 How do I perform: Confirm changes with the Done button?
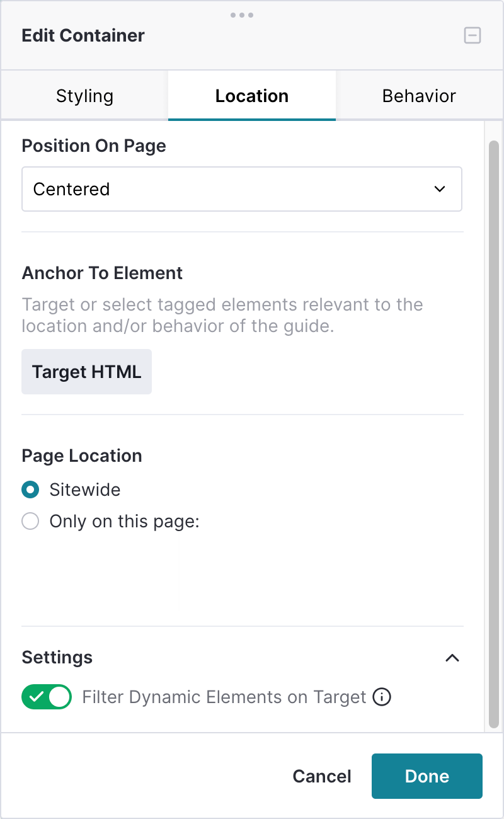(x=427, y=776)
